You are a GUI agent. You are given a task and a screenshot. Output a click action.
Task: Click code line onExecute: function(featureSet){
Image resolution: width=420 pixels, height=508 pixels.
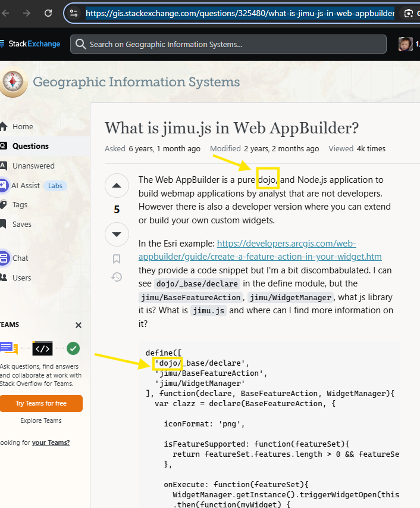[x=236, y=484]
